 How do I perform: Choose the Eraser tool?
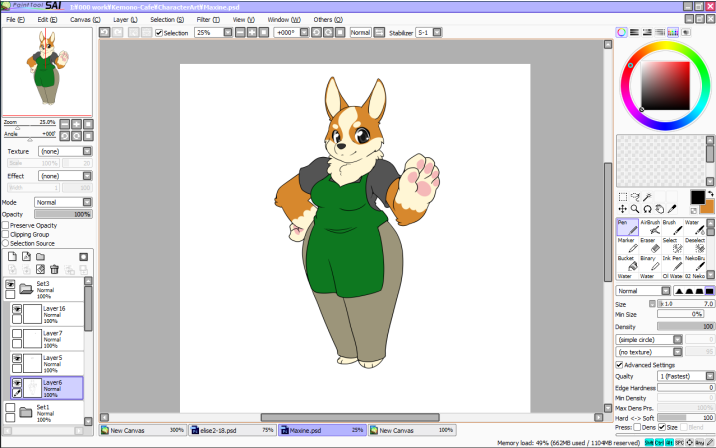pos(650,245)
